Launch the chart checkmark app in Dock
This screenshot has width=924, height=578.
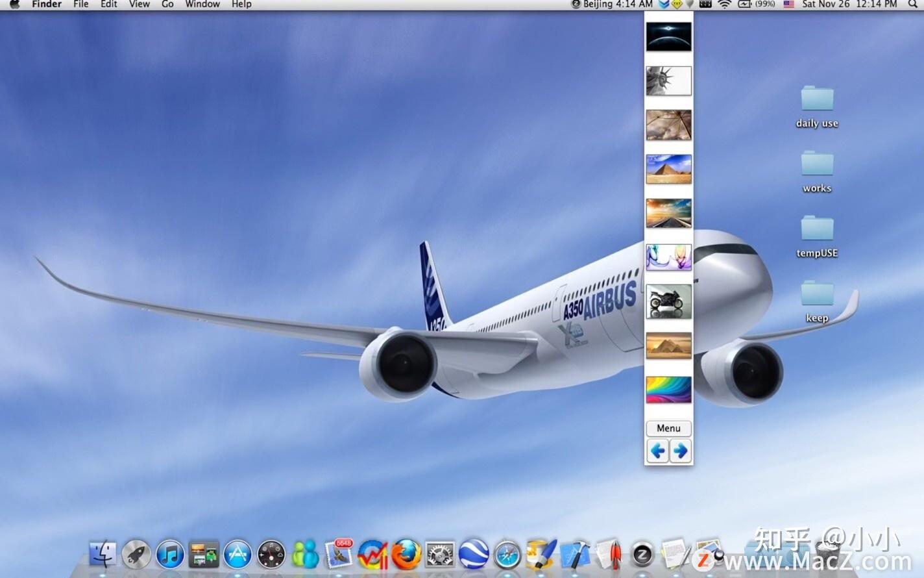(372, 554)
